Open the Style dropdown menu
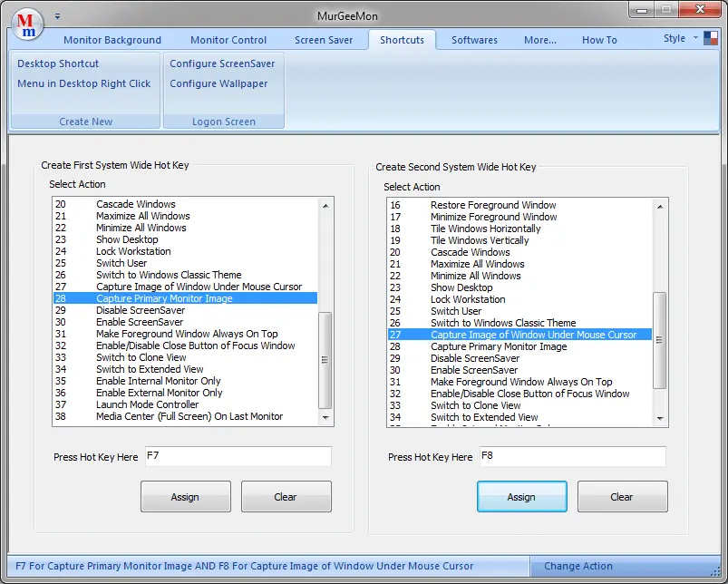 click(695, 39)
